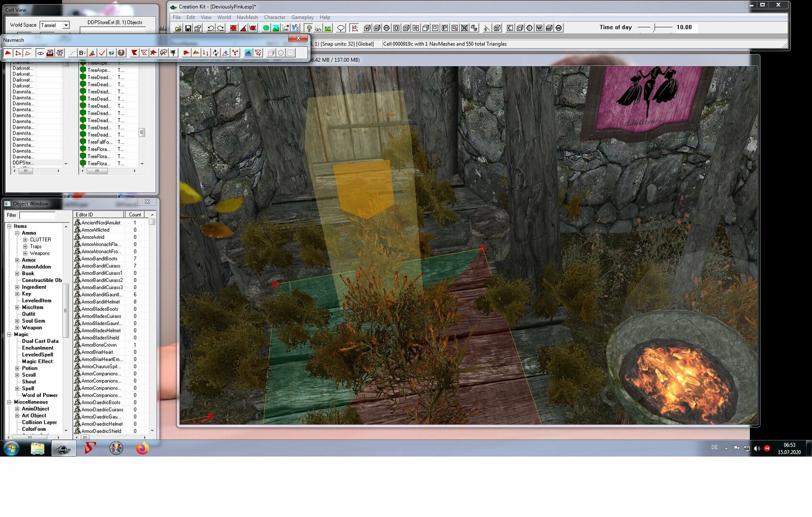Click the red checkmark in Navmesh toolbar
This screenshot has height=517, width=812.
click(102, 53)
